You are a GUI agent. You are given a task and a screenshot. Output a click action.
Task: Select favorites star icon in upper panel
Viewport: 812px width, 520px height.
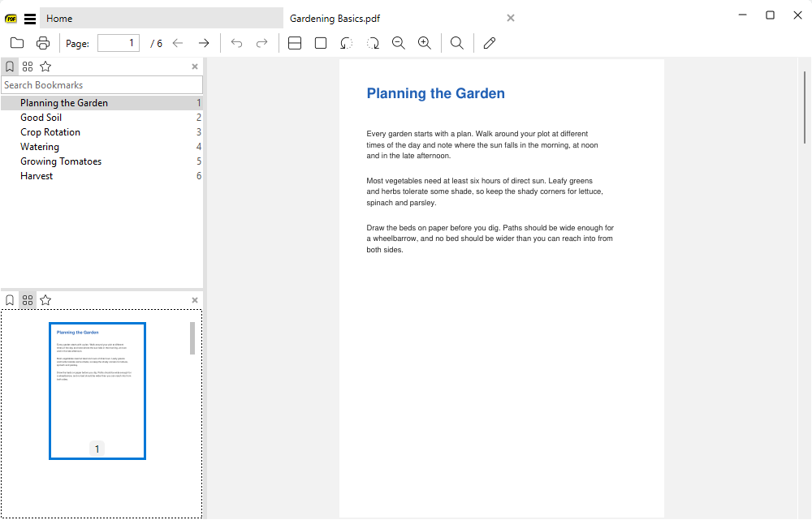(45, 67)
